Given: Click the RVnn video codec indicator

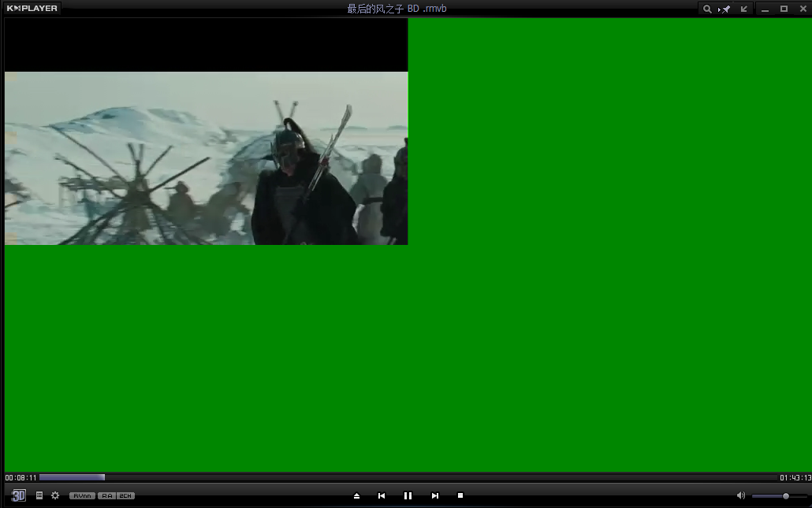Looking at the screenshot, I should [81, 495].
